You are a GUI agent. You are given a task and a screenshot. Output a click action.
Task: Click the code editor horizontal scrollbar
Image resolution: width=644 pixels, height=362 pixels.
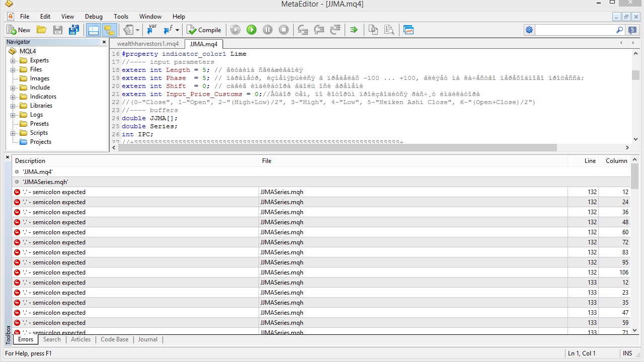pos(337,148)
